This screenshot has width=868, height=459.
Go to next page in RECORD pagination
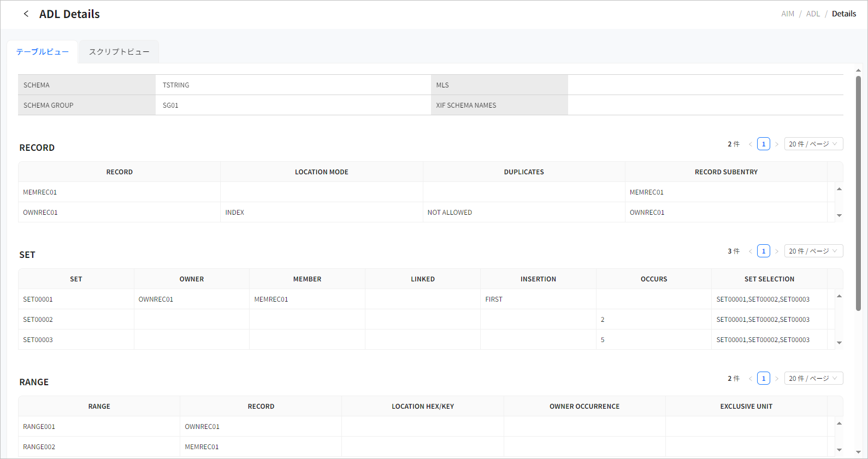tap(777, 144)
